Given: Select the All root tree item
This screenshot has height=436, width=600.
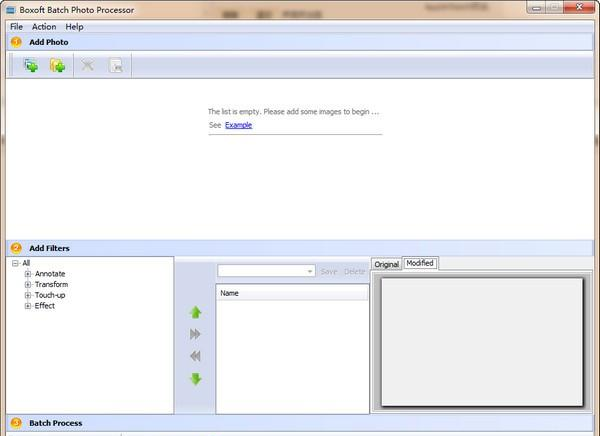Looking at the screenshot, I should coord(26,263).
